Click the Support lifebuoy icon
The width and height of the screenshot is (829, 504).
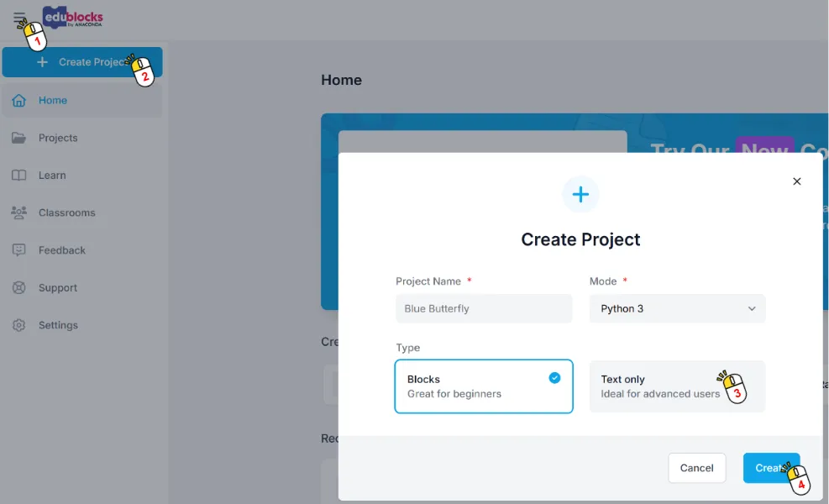tap(18, 288)
